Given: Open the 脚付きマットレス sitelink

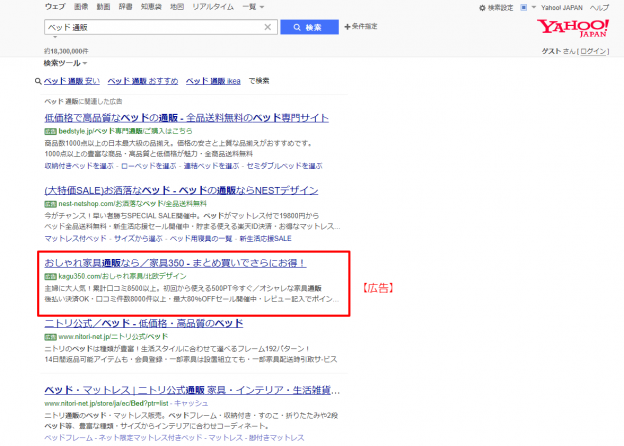Looking at the screenshot, I should (x=277, y=438).
